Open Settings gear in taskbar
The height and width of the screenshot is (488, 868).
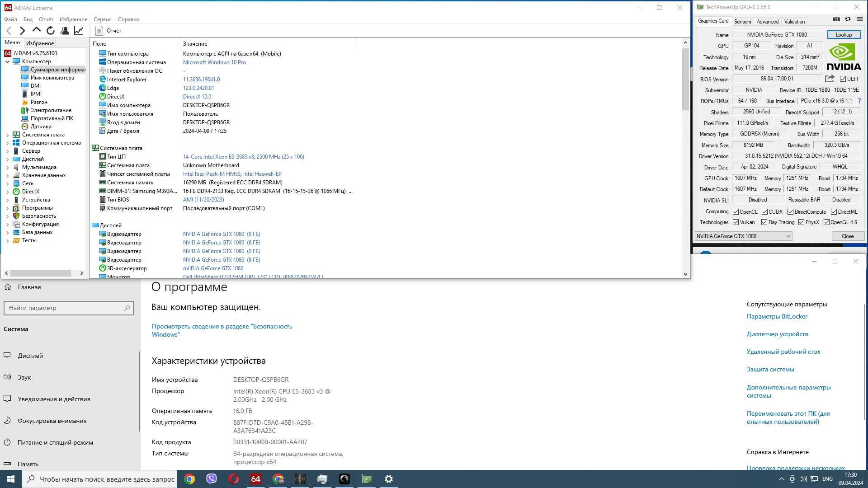coord(389,479)
